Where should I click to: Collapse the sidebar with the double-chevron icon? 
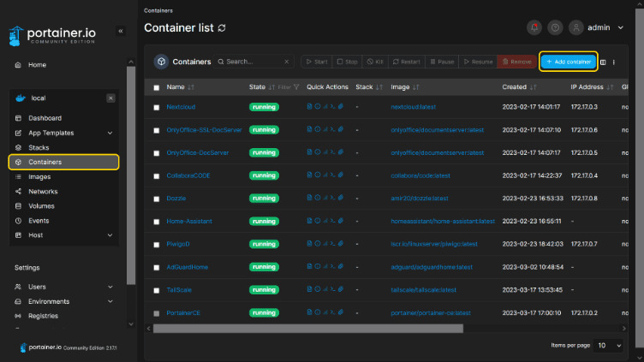click(x=121, y=31)
